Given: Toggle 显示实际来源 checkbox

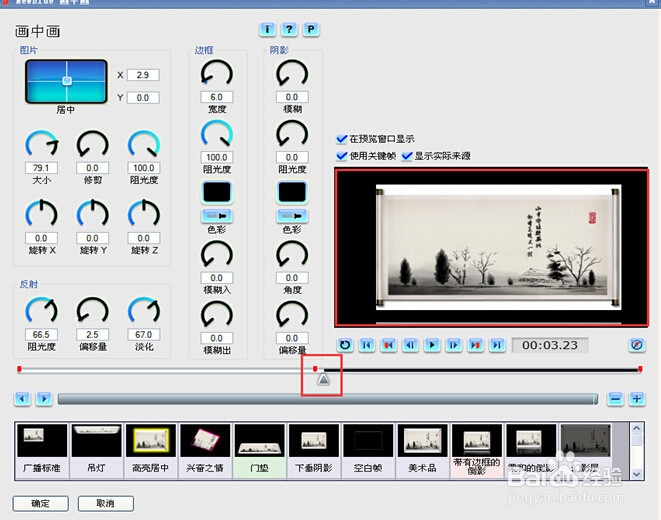Looking at the screenshot, I should click(x=407, y=156).
